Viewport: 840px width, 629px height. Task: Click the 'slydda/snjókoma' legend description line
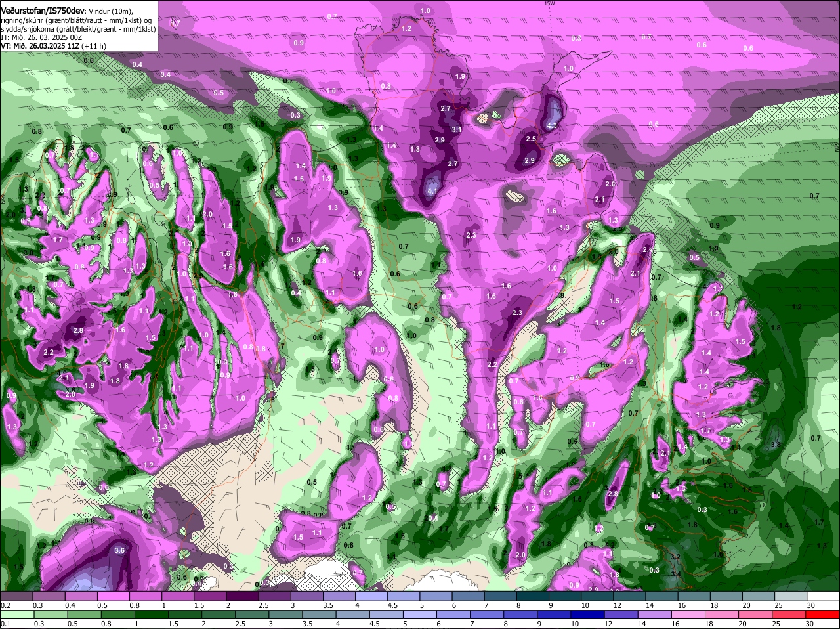(78, 29)
